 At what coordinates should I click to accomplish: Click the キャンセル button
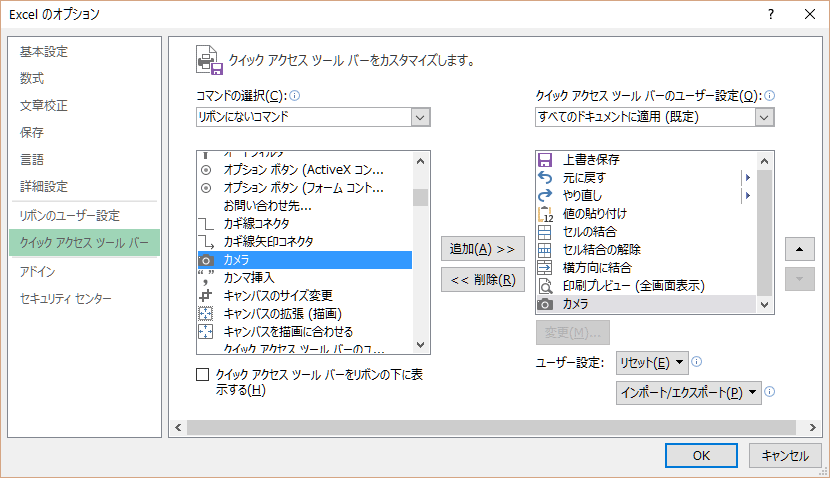(x=785, y=456)
